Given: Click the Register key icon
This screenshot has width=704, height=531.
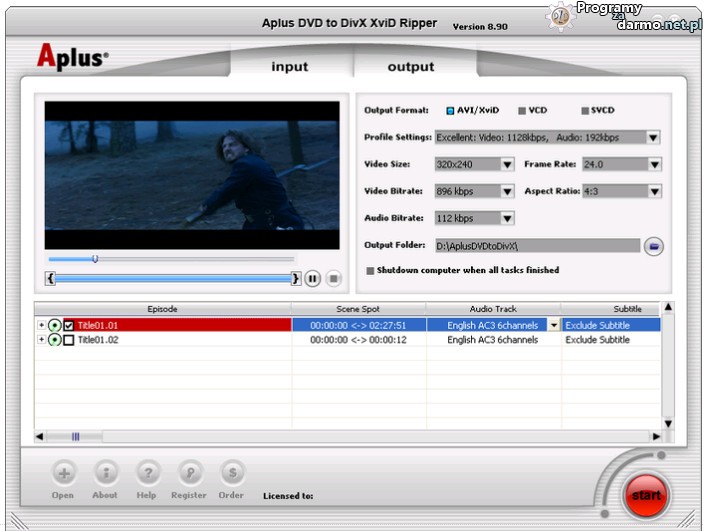Looking at the screenshot, I should tap(189, 472).
